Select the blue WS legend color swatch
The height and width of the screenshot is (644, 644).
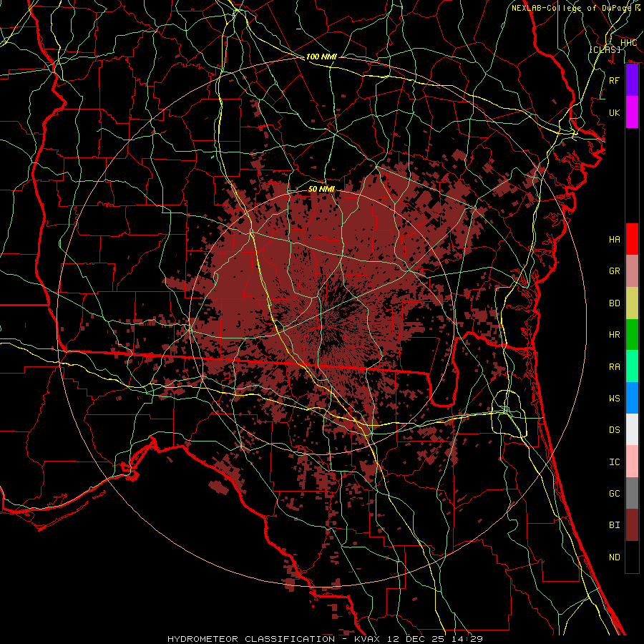coord(632,398)
